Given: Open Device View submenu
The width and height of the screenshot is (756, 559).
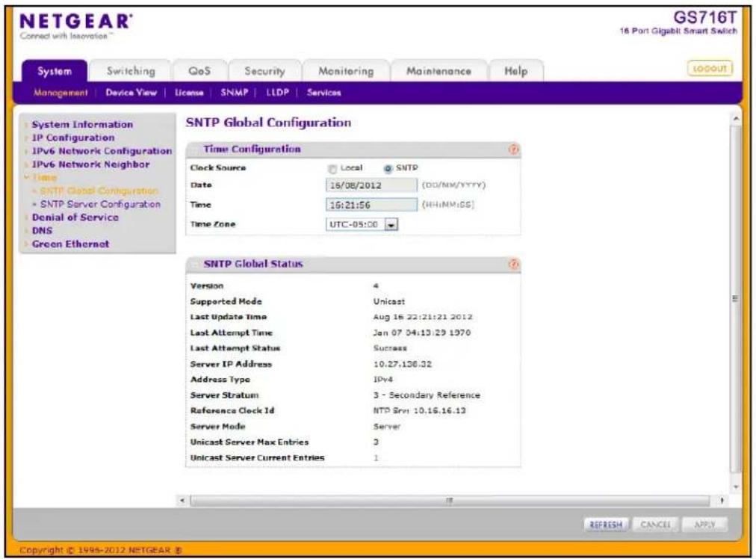Looking at the screenshot, I should tap(131, 93).
